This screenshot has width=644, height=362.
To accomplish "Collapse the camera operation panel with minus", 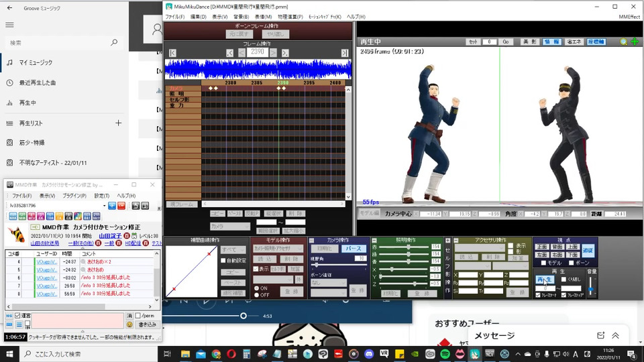I will (311, 240).
